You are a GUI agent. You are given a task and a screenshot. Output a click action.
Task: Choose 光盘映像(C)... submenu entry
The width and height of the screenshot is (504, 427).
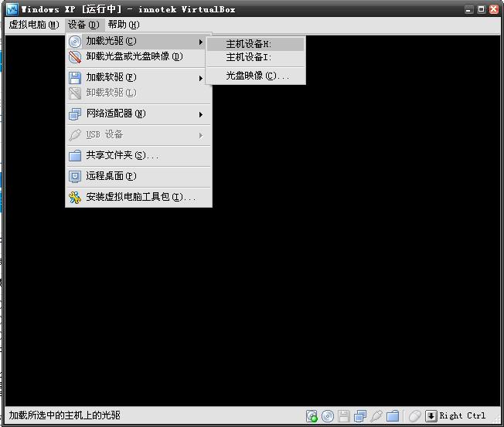click(256, 76)
